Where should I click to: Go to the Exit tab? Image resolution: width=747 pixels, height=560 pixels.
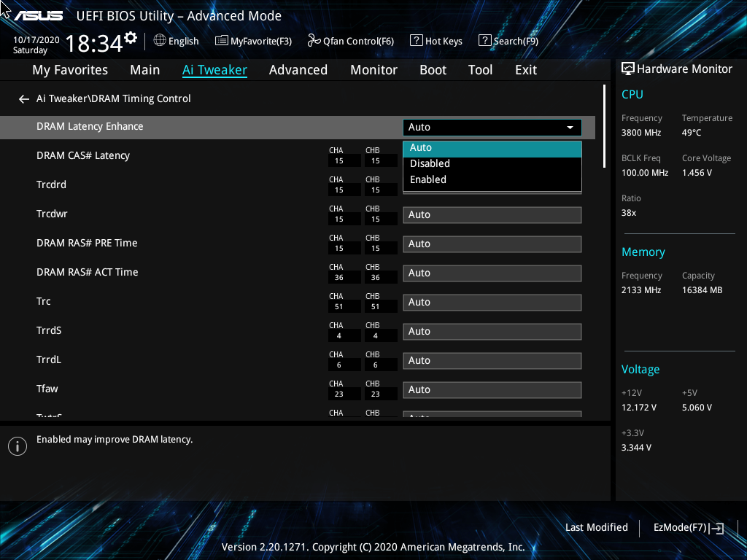pos(526,70)
